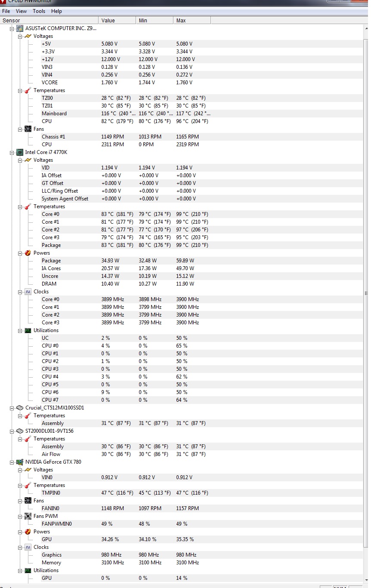Click the Voltages icon under ASUSTeK board
This screenshot has height=588, width=371.
coord(28,36)
